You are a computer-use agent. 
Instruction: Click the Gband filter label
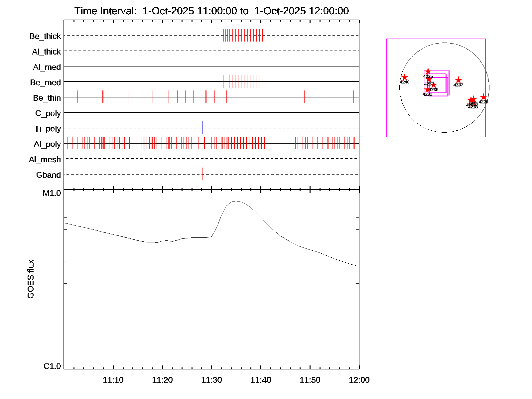click(49, 175)
